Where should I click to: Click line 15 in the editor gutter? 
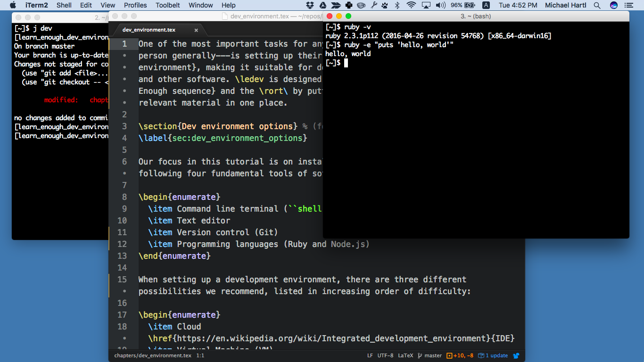(x=123, y=280)
